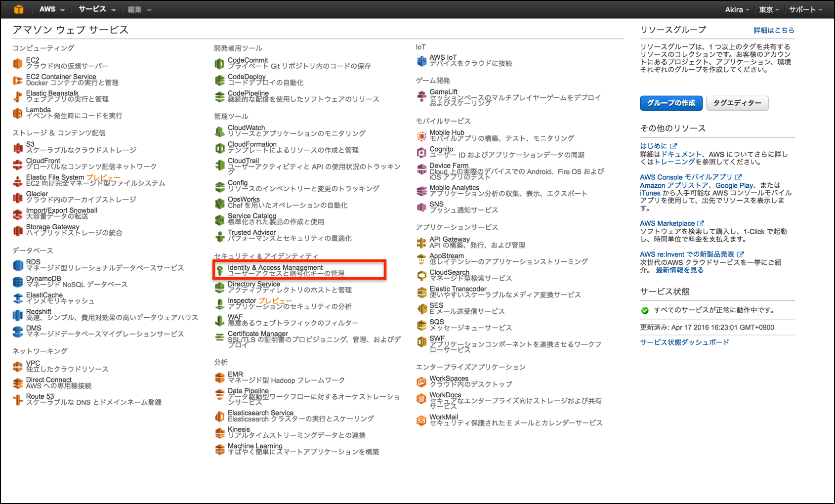
Task: Open the サービス状態ダッシュボード link
Action: [x=684, y=341]
